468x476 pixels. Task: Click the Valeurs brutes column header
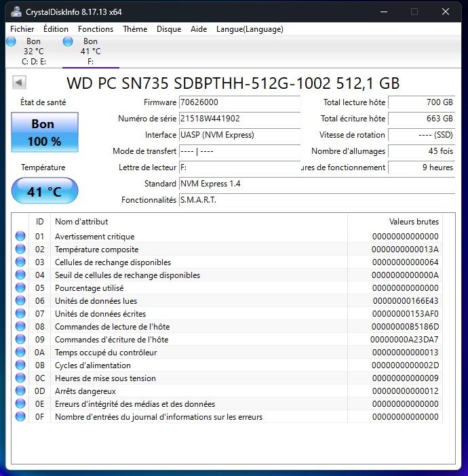[395, 222]
